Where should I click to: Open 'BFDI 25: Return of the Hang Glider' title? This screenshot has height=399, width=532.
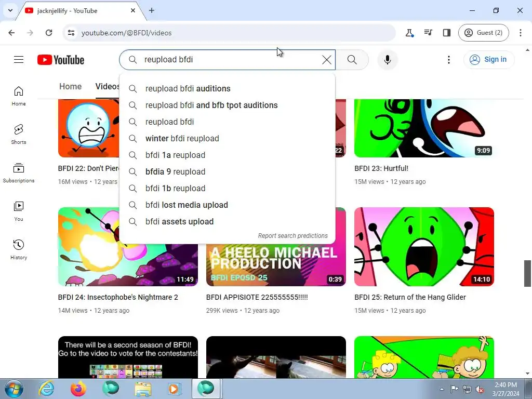pos(410,297)
